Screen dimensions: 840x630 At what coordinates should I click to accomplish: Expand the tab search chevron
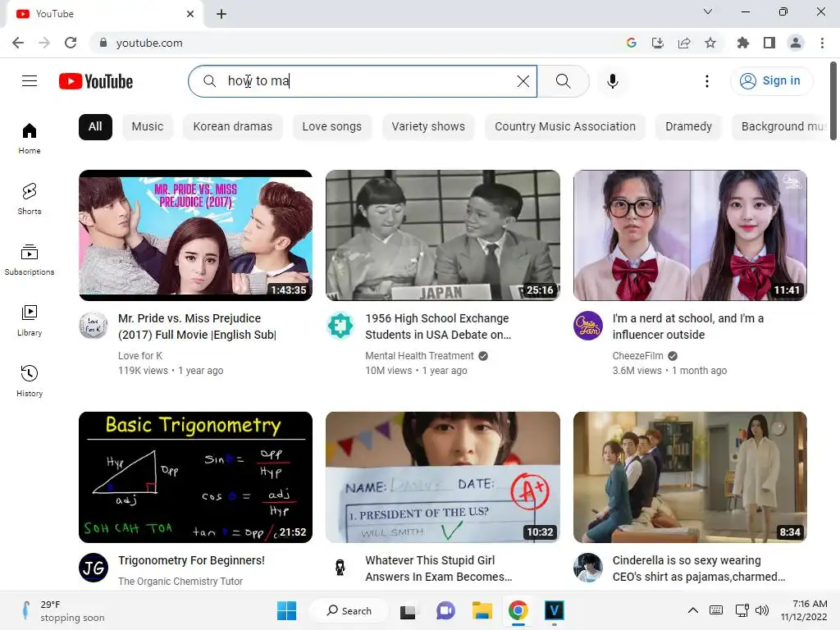(708, 11)
